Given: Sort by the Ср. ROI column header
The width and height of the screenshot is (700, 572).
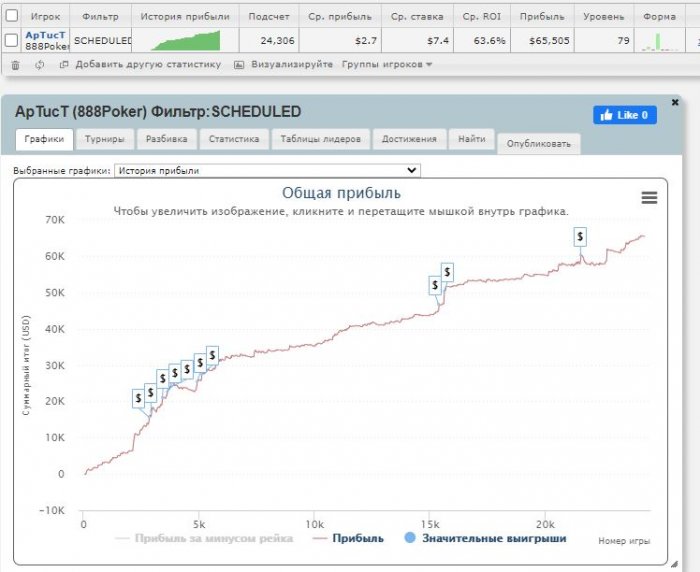Looking at the screenshot, I should (x=481, y=17).
